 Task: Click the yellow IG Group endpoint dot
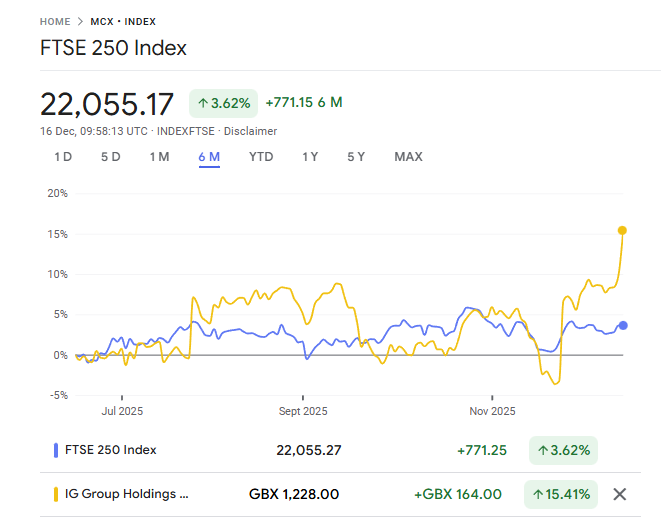pyautogui.click(x=622, y=231)
